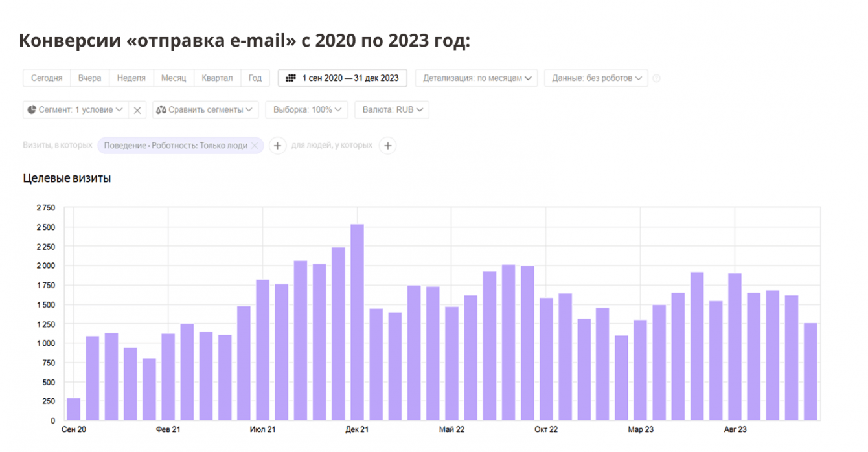Remove segment with the X icon
The image size is (868, 452).
click(x=137, y=110)
